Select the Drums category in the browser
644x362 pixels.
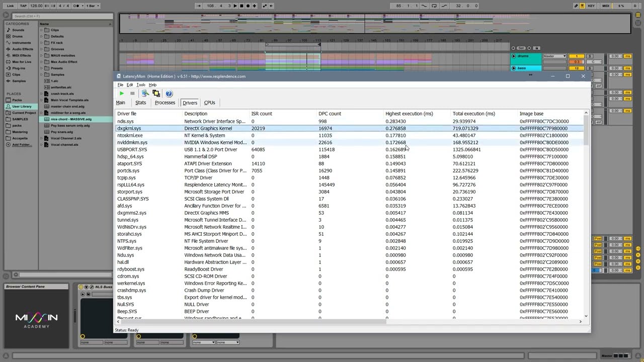[x=17, y=36]
